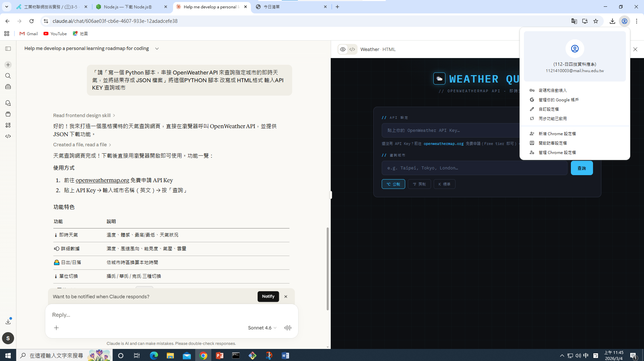Expand the 'Read frontend design skill' step
The width and height of the screenshot is (644, 361).
tap(84, 115)
